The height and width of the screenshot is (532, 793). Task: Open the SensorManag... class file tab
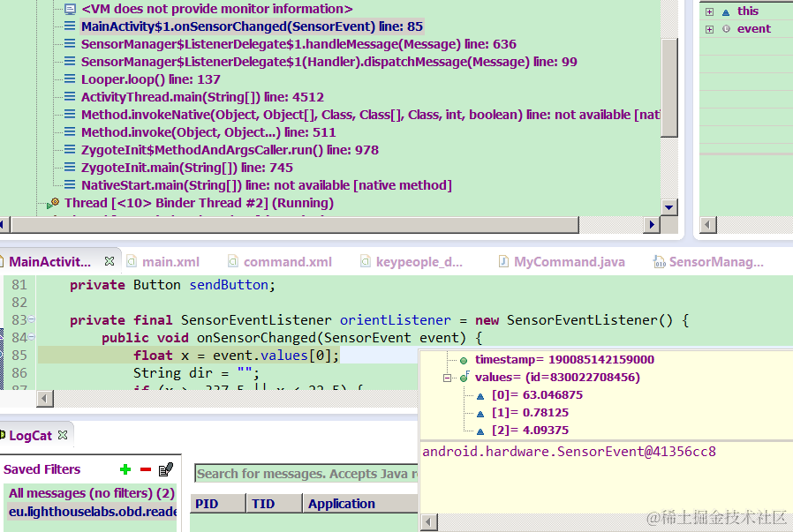[x=709, y=262]
